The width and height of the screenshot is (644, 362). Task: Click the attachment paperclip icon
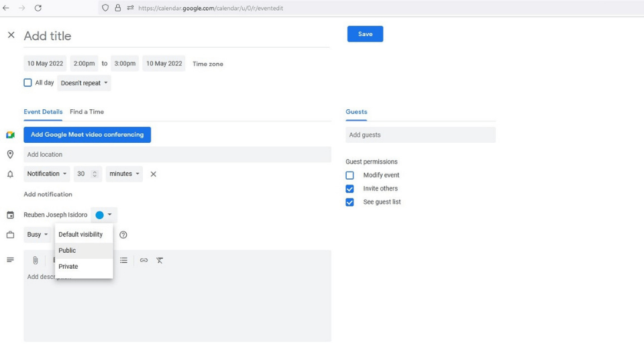[x=36, y=260]
